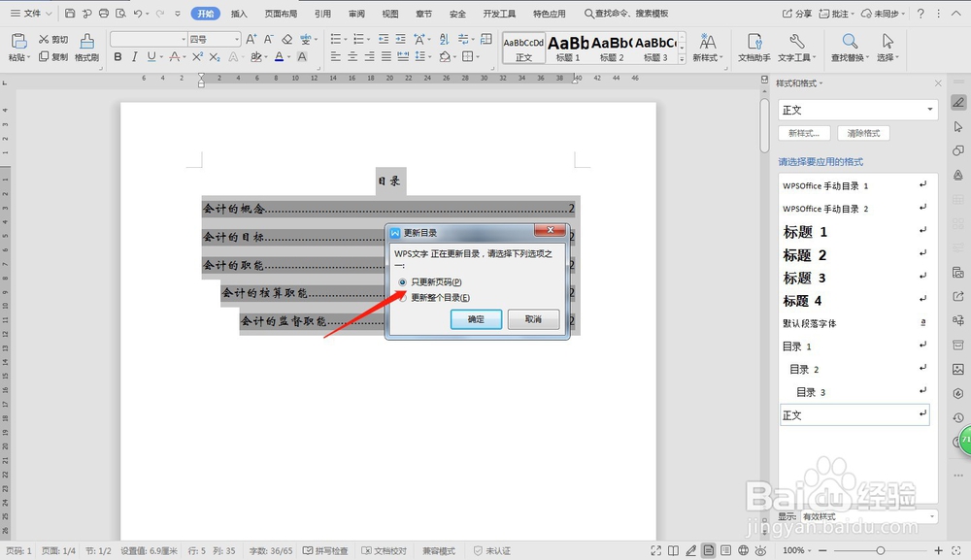Screen dimensions: 971x560
Task: Open the 正文 style dropdown in pane
Action: (929, 110)
